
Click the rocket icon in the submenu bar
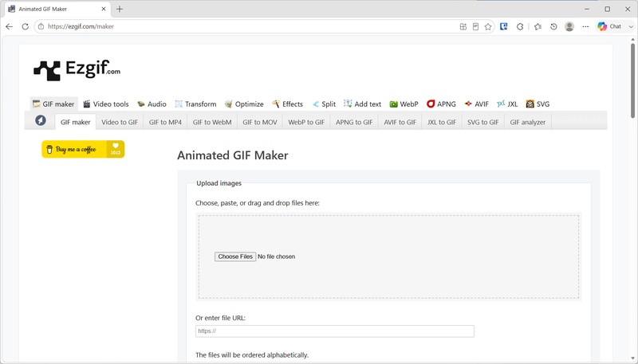(41, 120)
